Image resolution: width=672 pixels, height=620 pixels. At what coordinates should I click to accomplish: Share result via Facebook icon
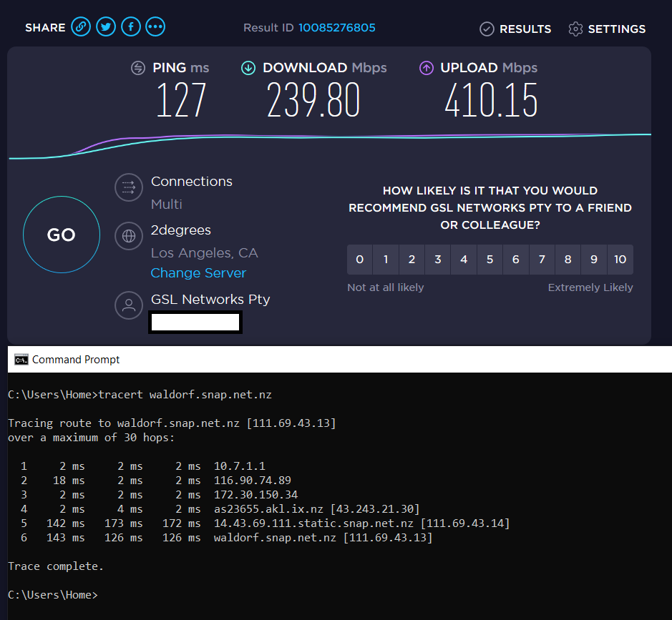coord(130,28)
